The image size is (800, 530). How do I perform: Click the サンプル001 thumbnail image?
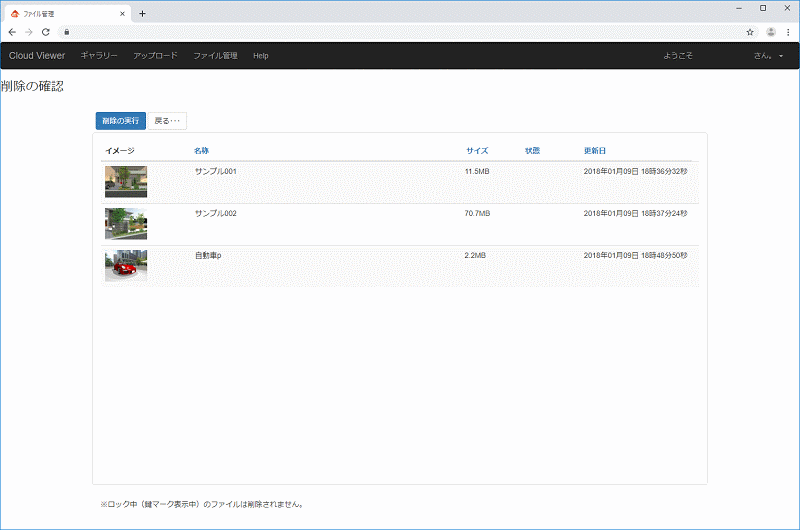point(126,182)
